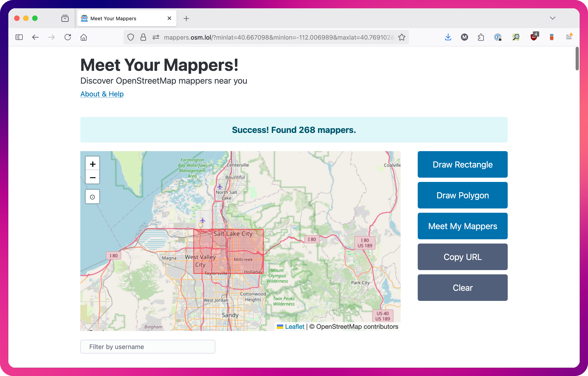Open the extensions puzzle-piece menu

click(480, 37)
